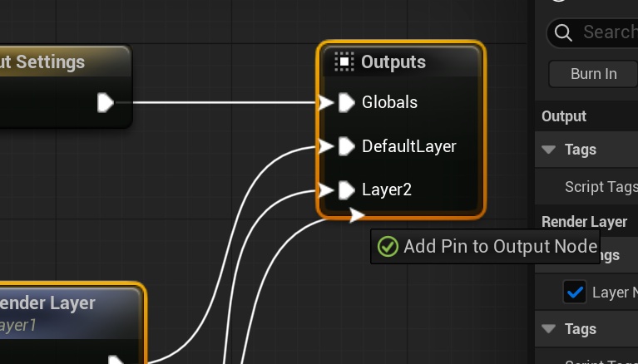Image resolution: width=638 pixels, height=364 pixels.
Task: Toggle the Layer N checkbox
Action: tap(575, 293)
